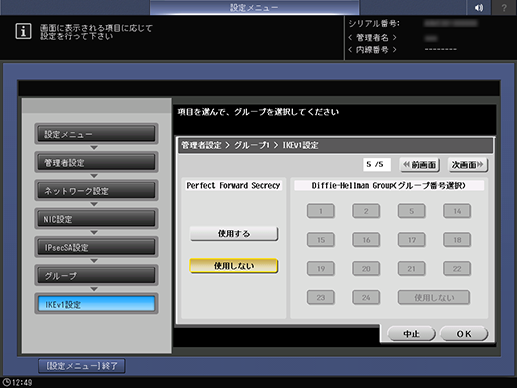Select 使用しない under Perfect Forward Secrecy
This screenshot has width=517, height=388.
tap(234, 266)
